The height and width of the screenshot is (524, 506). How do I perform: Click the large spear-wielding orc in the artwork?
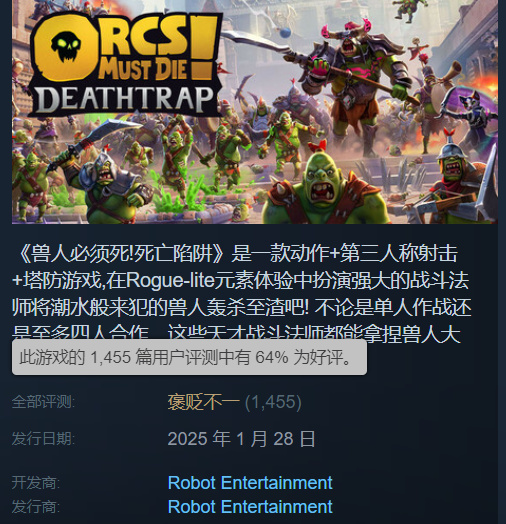(x=363, y=87)
